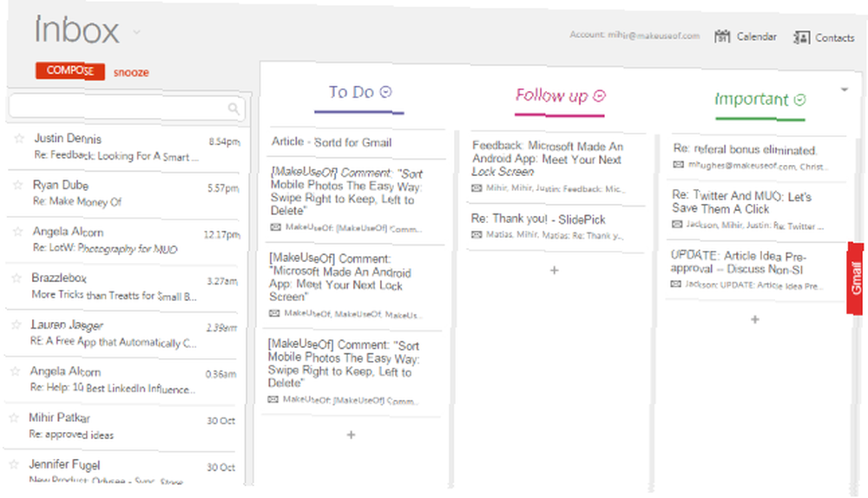
Task: Open 'Re: referal bonus eliminated' card
Action: click(x=757, y=156)
